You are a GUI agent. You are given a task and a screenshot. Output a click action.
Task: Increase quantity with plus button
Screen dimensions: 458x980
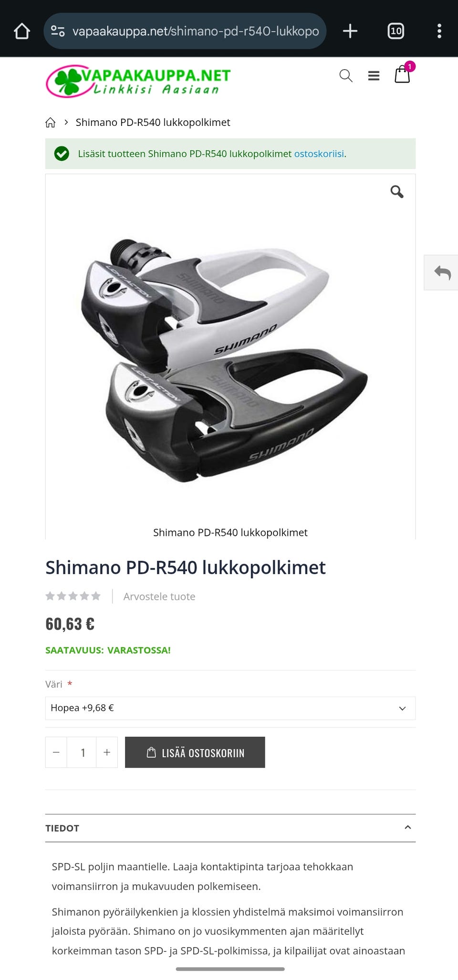pos(107,752)
